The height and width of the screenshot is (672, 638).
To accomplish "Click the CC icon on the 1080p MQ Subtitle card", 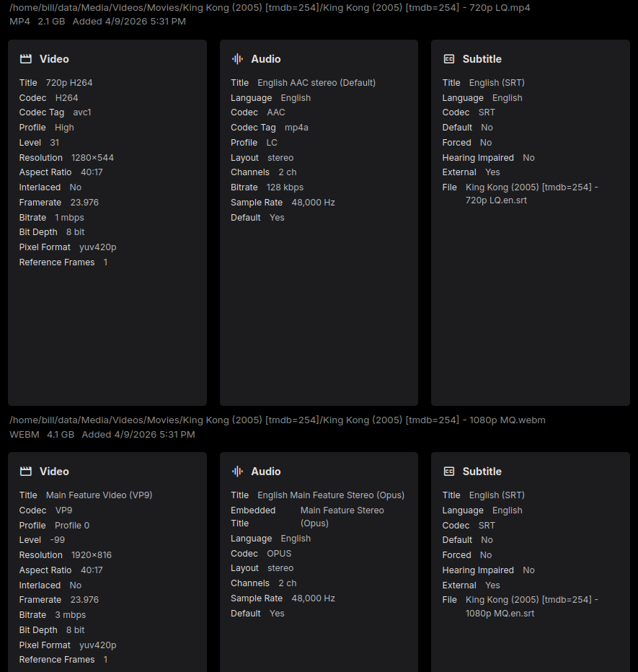I will (x=449, y=472).
